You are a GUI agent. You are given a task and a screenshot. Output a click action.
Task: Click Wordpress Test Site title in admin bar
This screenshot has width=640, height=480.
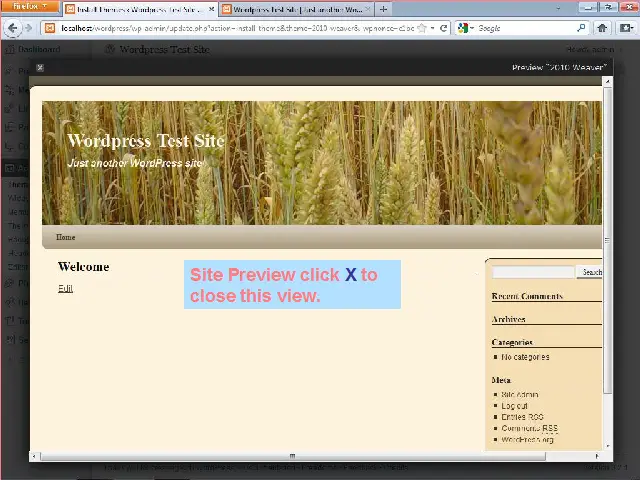(164, 50)
